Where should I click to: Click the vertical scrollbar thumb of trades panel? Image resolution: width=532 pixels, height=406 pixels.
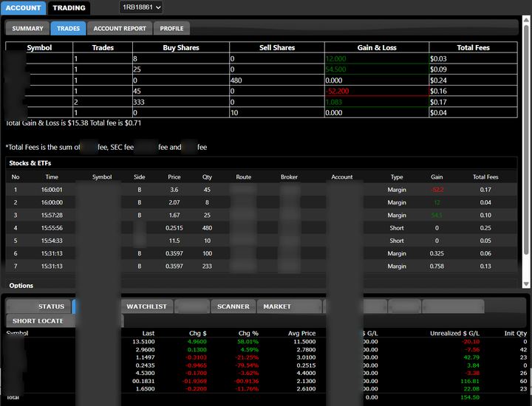point(526,140)
